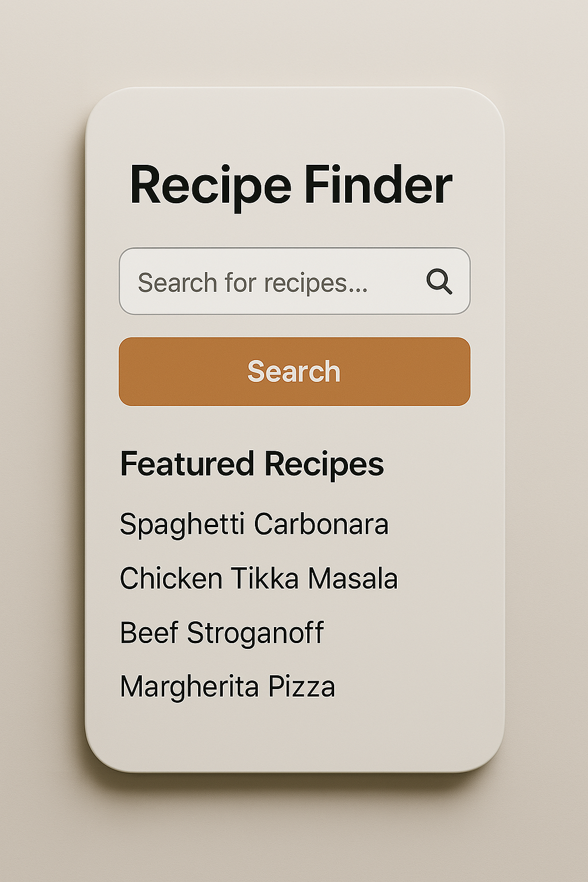The height and width of the screenshot is (882, 588).
Task: Click the word 'Search' on the orange button
Action: [294, 372]
